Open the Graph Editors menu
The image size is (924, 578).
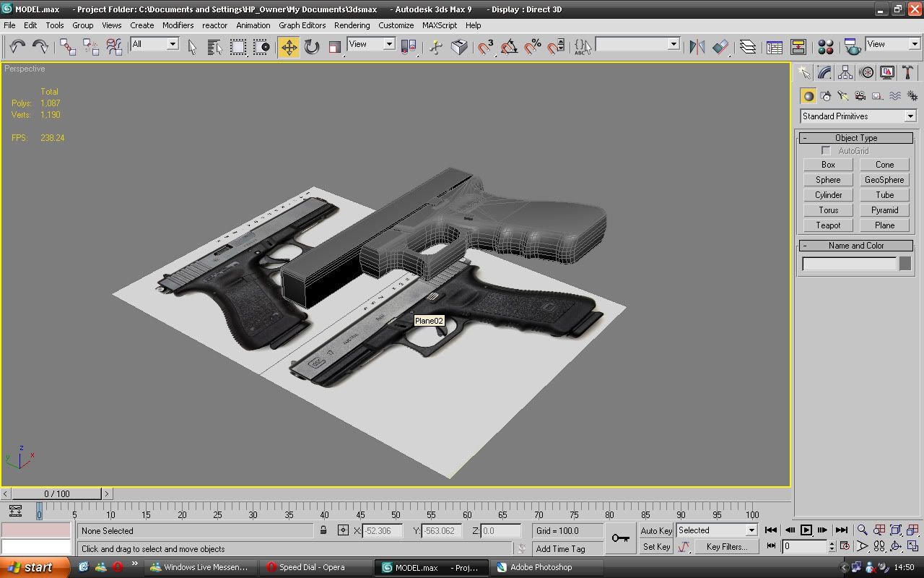(x=302, y=25)
